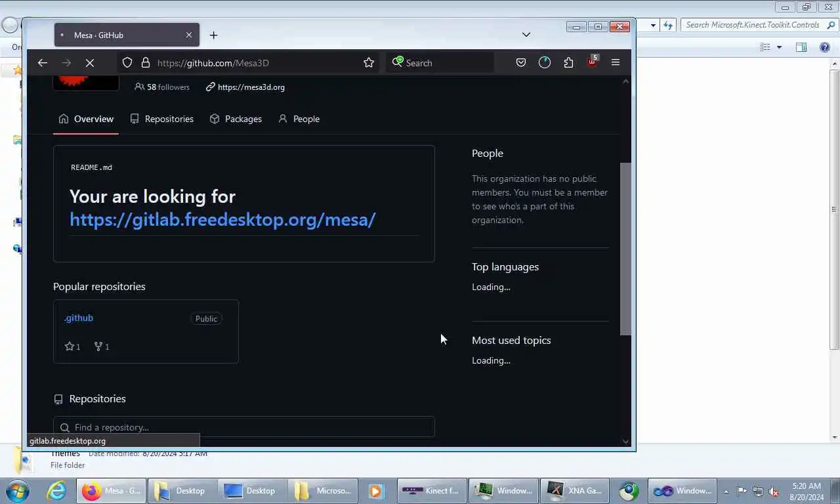Open the 58 followers link
Image resolution: width=840 pixels, height=504 pixels.
point(162,87)
